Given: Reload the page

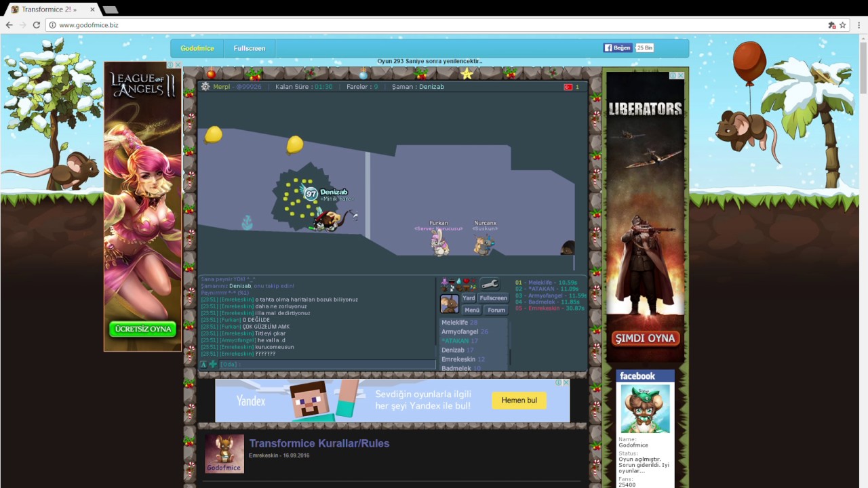Looking at the screenshot, I should (37, 25).
